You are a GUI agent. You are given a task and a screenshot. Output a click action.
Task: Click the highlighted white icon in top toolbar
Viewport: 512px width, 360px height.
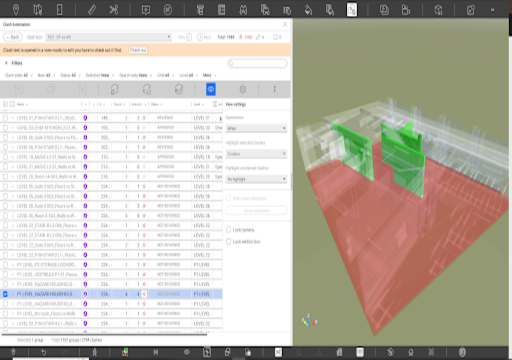pyautogui.click(x=352, y=10)
